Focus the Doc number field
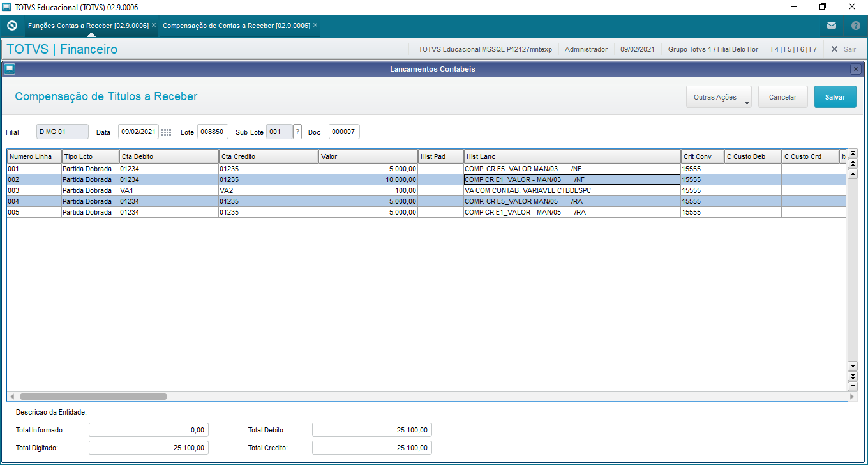Screen dimensions: 868x465 [344, 132]
